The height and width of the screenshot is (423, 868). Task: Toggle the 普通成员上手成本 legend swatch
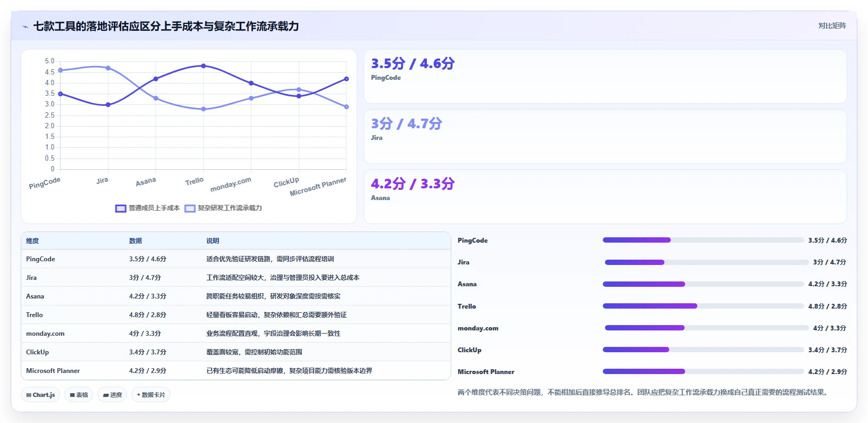coord(121,208)
